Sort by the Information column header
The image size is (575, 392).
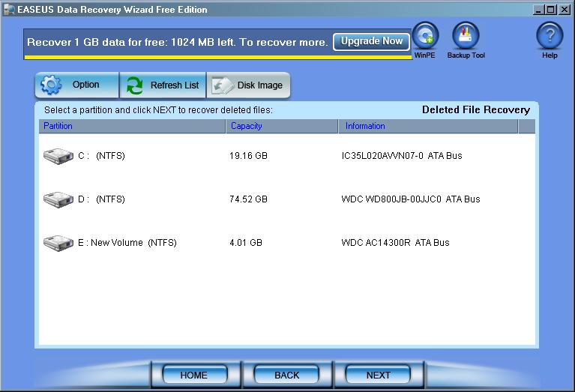pyautogui.click(x=428, y=126)
